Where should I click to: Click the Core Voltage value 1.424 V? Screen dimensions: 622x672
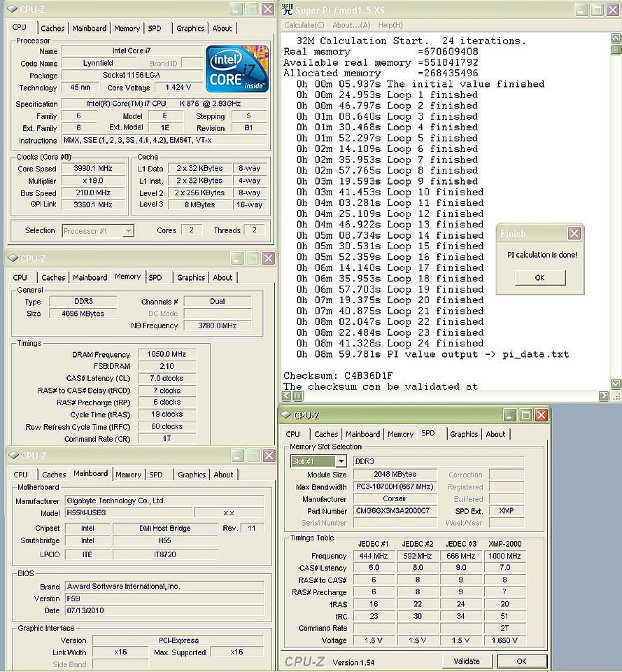click(178, 87)
